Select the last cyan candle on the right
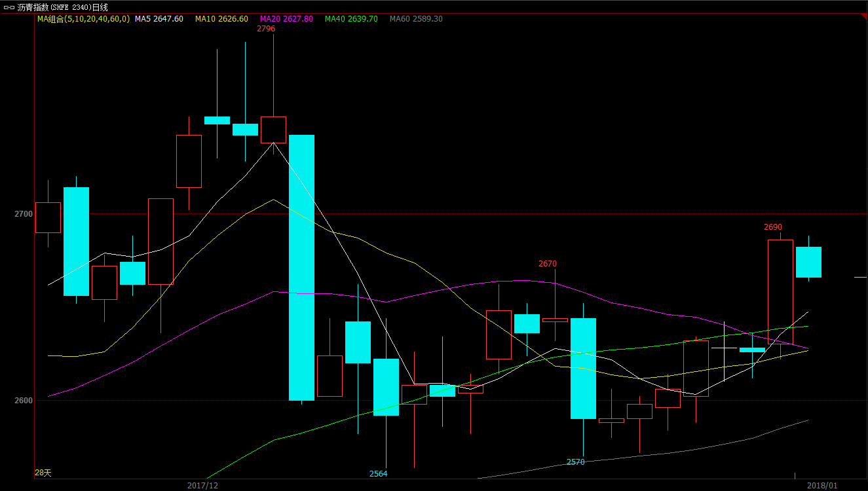Image resolution: width=868 pixels, height=491 pixels. 808,262
